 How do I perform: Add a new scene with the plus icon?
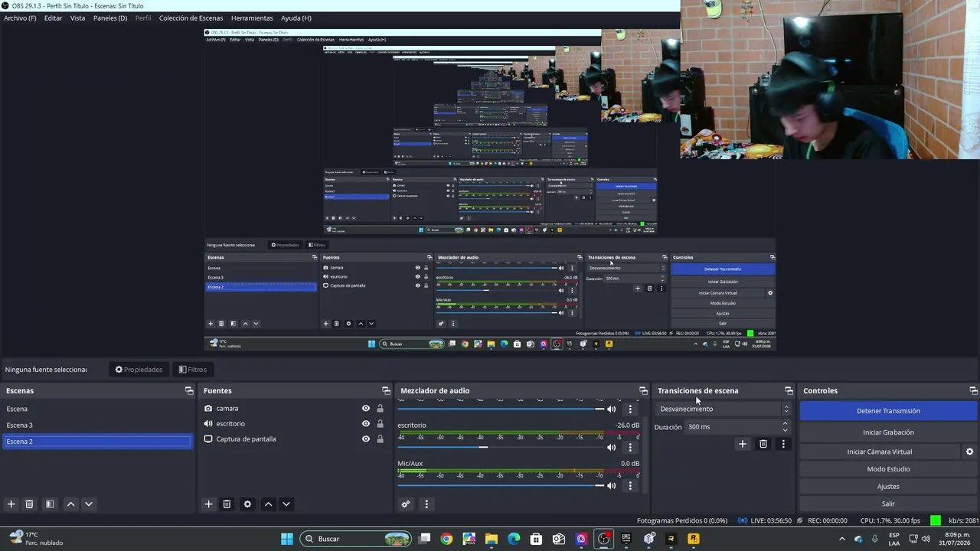11,504
